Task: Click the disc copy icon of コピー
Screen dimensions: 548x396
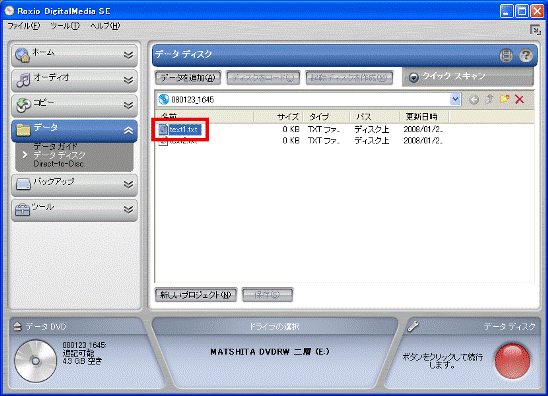Action: tap(23, 105)
